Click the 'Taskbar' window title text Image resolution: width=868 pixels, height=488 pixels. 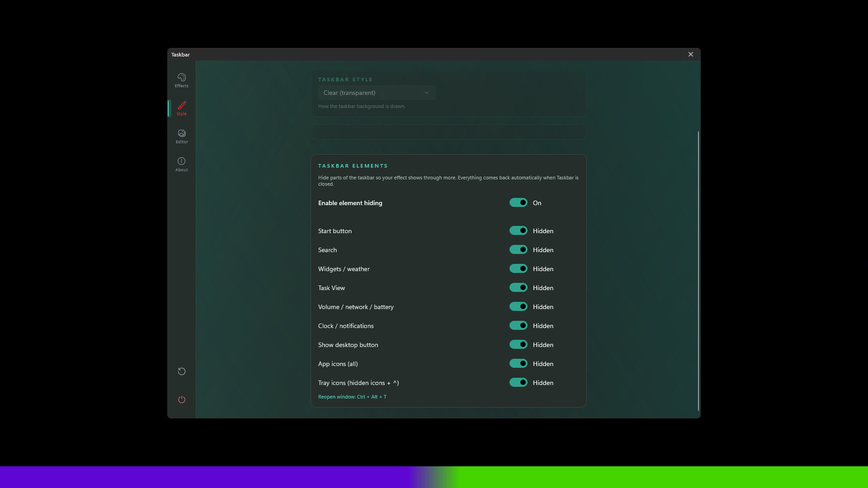coord(180,55)
